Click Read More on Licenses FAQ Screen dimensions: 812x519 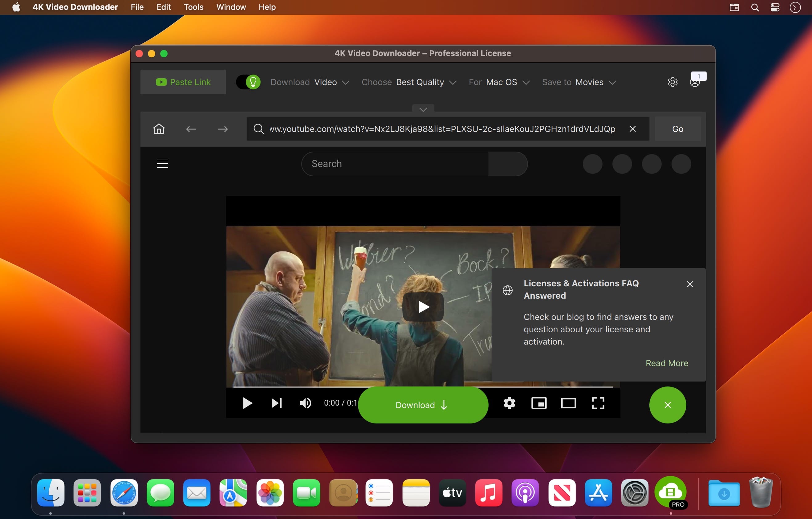coord(667,363)
